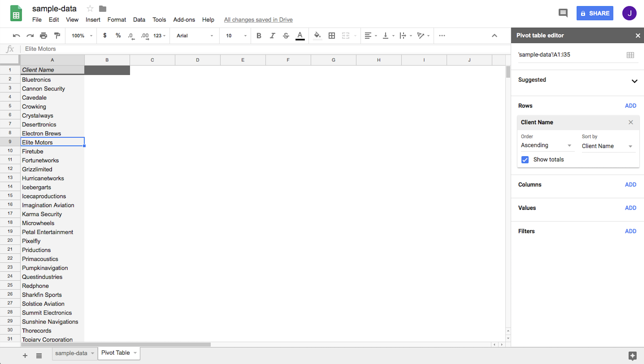Viewport: 644px width, 364px height.
Task: Add a new sheet with plus icon
Action: 25,356
